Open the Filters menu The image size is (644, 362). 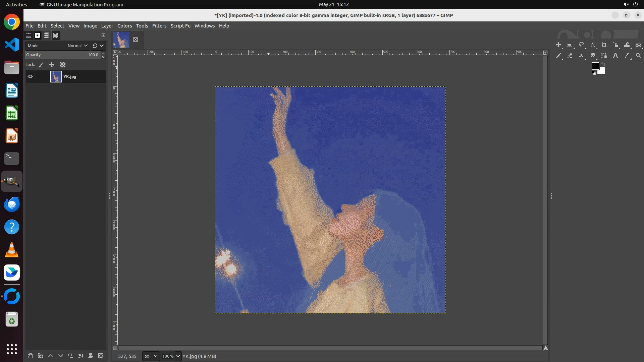(x=159, y=26)
